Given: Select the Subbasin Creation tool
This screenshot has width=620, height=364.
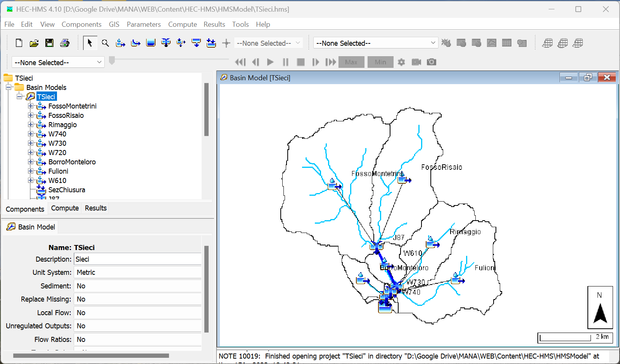Looking at the screenshot, I should tap(121, 43).
